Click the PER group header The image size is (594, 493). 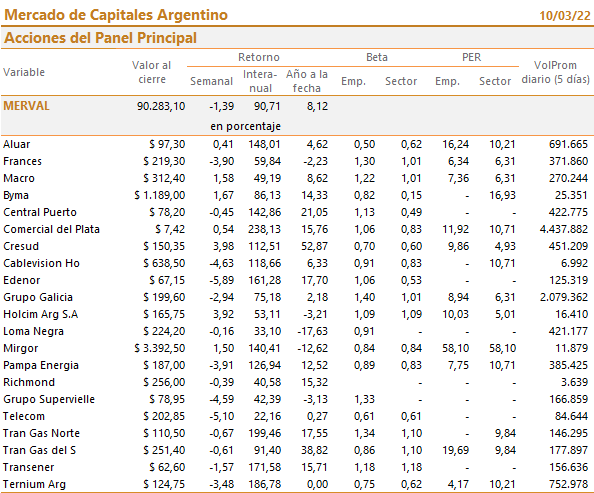click(x=471, y=57)
